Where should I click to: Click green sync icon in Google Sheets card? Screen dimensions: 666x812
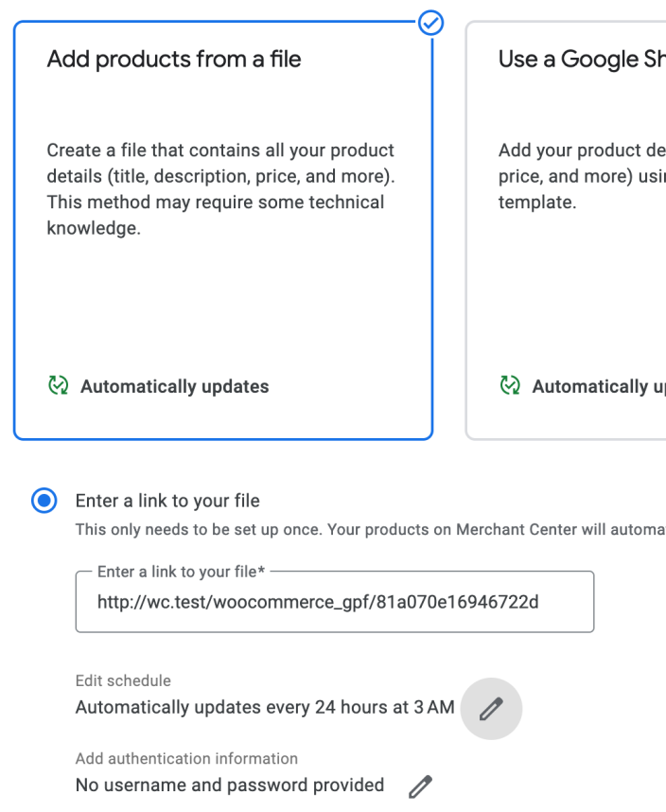[x=511, y=385]
